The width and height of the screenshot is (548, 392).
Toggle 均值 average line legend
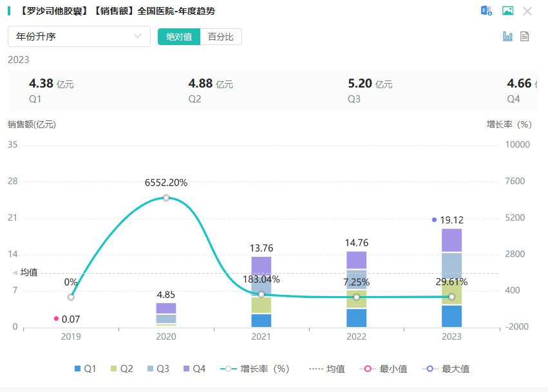[x=327, y=369]
